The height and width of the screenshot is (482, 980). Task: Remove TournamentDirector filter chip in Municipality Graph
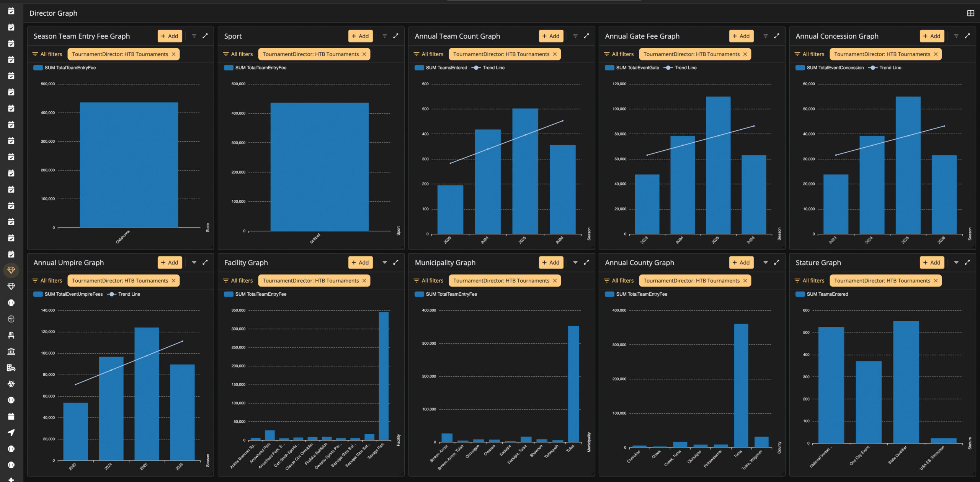tap(555, 281)
